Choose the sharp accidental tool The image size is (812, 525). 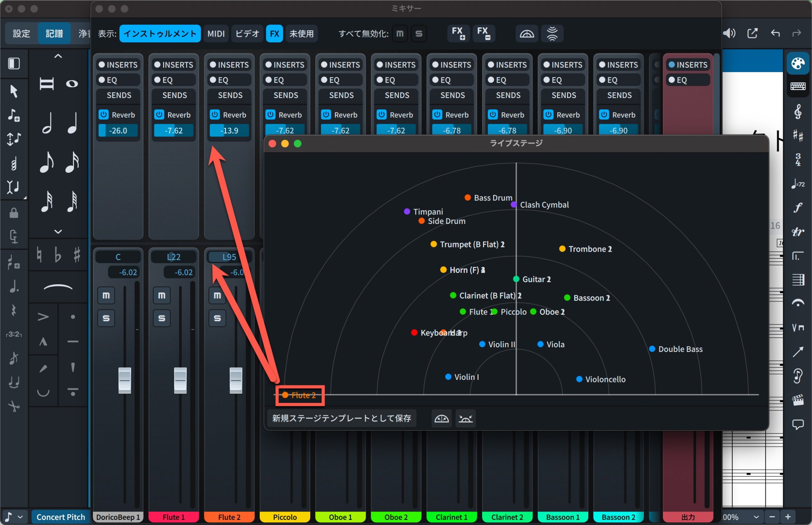point(77,255)
